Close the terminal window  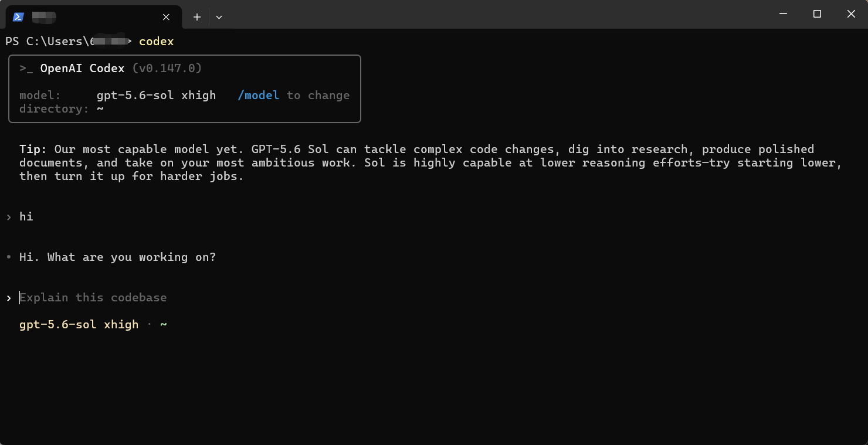click(x=851, y=14)
